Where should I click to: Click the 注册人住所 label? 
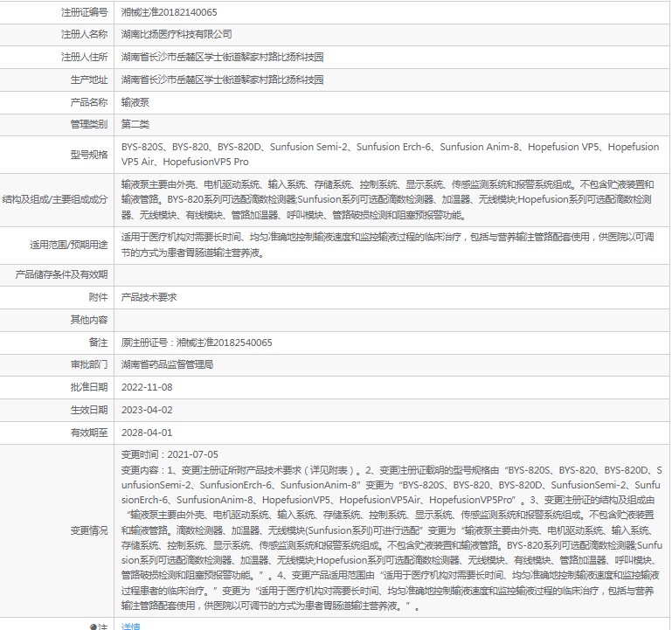[84, 57]
